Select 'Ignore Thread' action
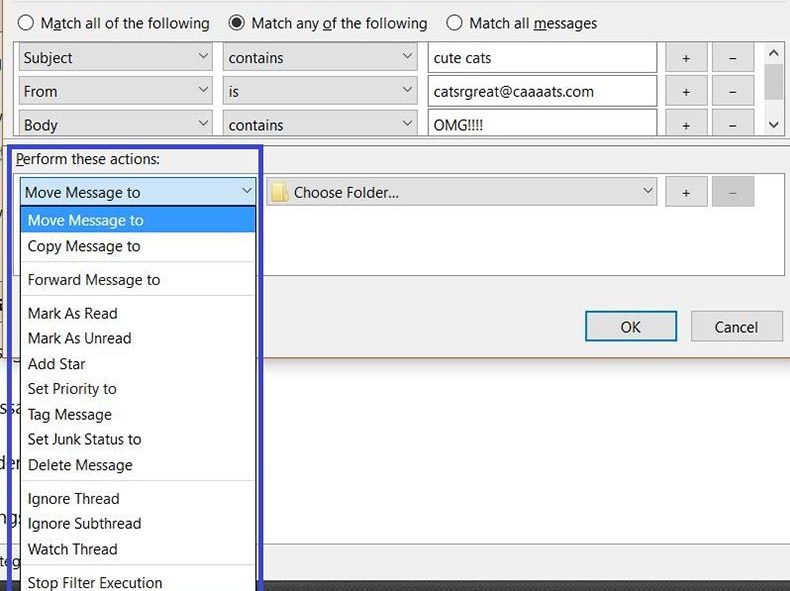This screenshot has width=790, height=591. [138, 499]
